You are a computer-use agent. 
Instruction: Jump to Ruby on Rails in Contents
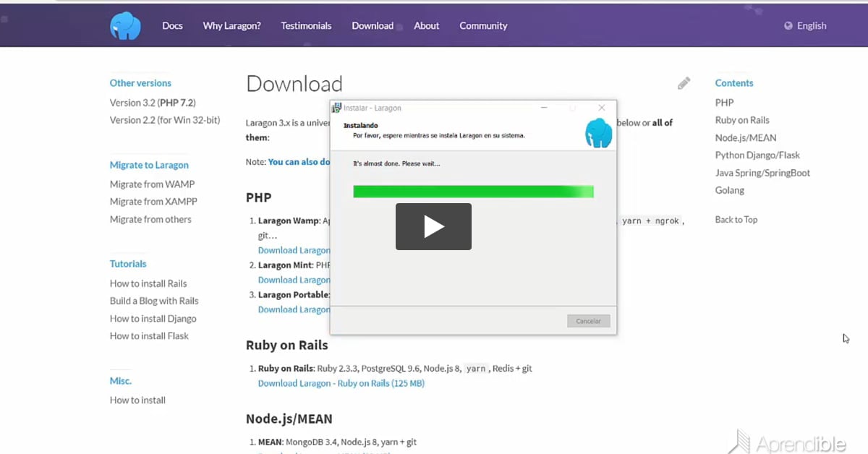coord(742,120)
